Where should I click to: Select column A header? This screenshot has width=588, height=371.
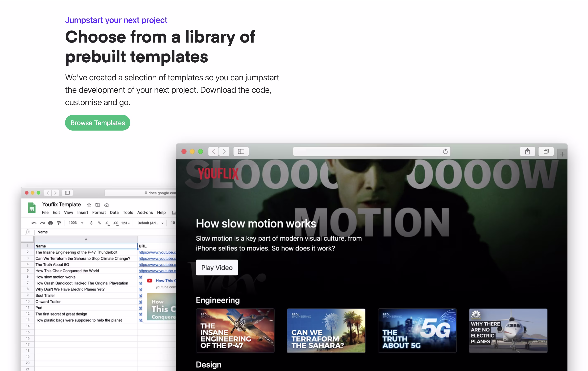[x=86, y=239]
